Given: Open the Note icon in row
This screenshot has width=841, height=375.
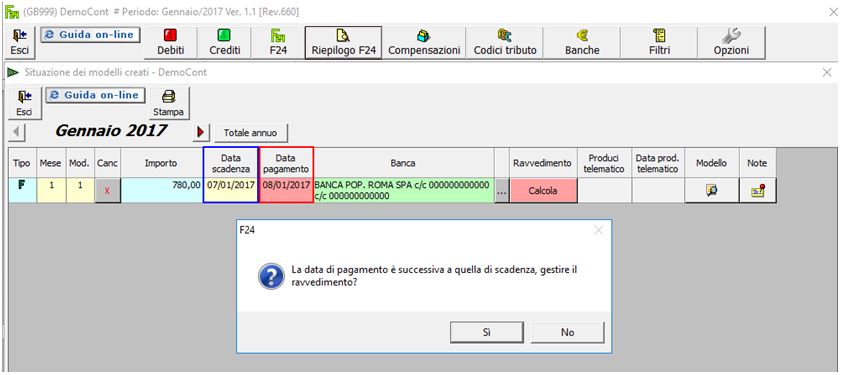Looking at the screenshot, I should pos(758,191).
